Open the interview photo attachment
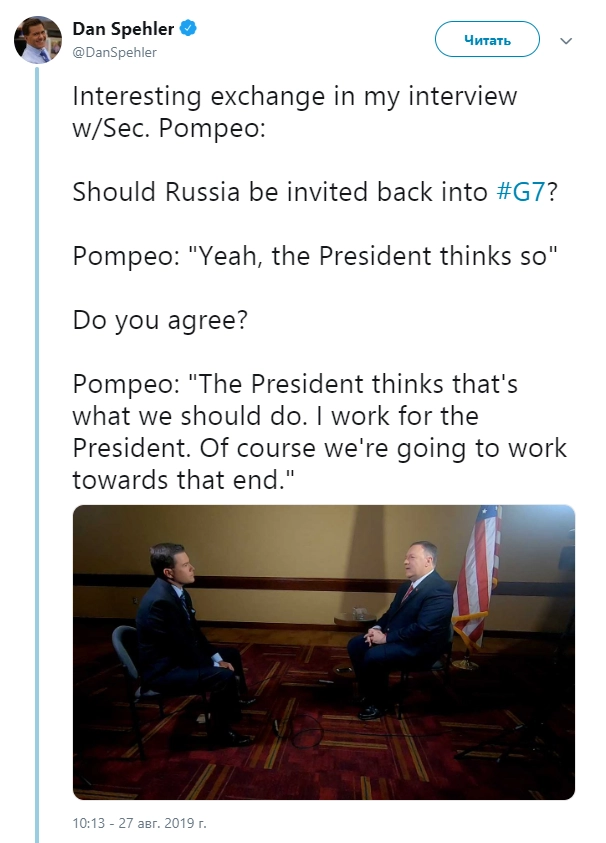The width and height of the screenshot is (606, 843). [x=323, y=652]
